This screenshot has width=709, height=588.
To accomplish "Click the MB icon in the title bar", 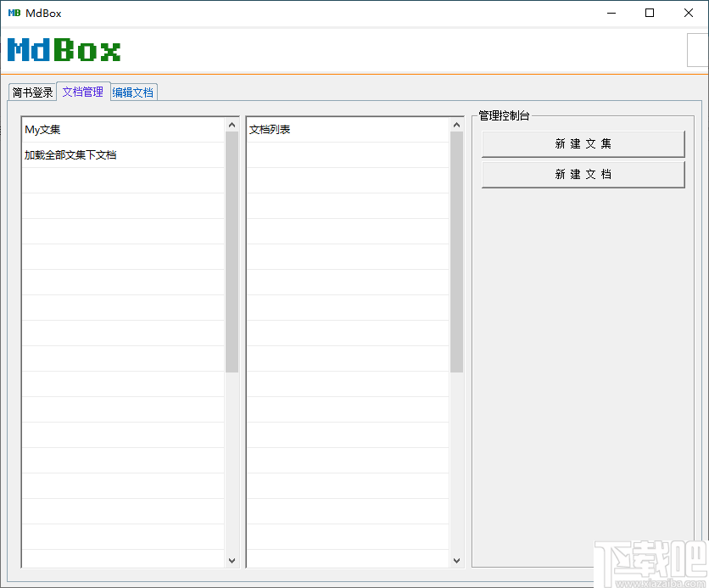I will (13, 13).
